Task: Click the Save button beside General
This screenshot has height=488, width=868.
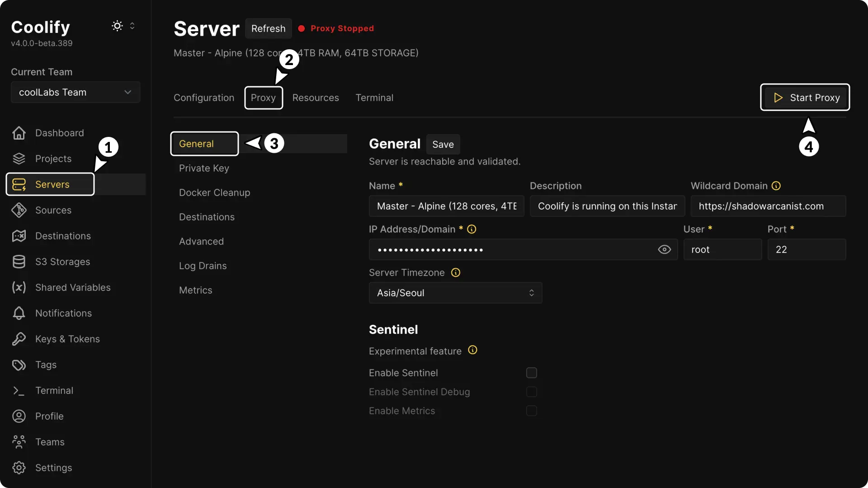Action: pyautogui.click(x=443, y=145)
